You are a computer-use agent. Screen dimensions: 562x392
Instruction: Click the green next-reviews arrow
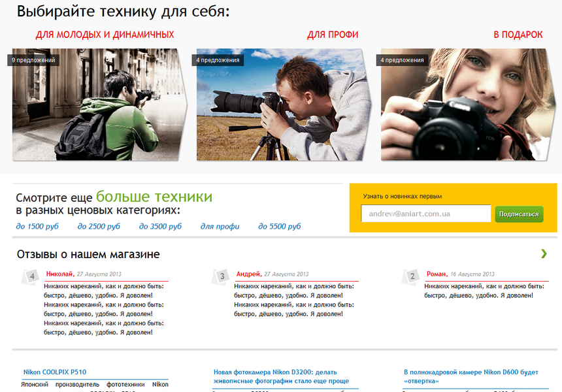pos(544,253)
